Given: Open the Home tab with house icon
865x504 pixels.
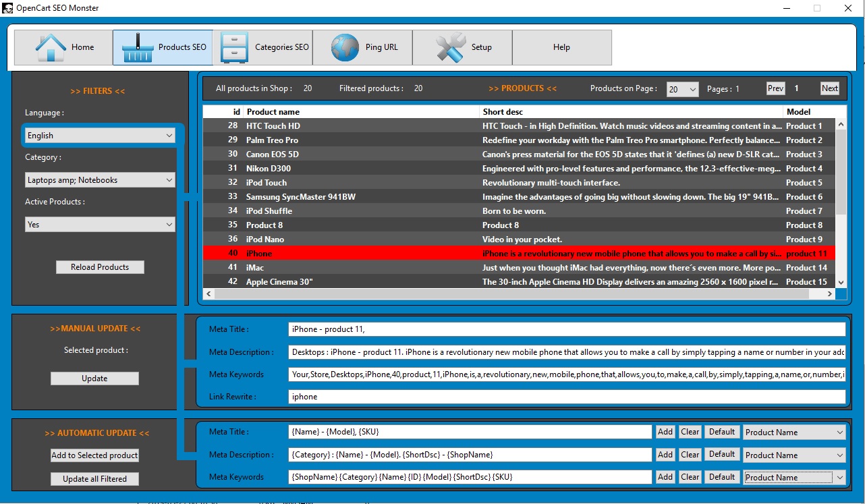Looking at the screenshot, I should click(63, 47).
